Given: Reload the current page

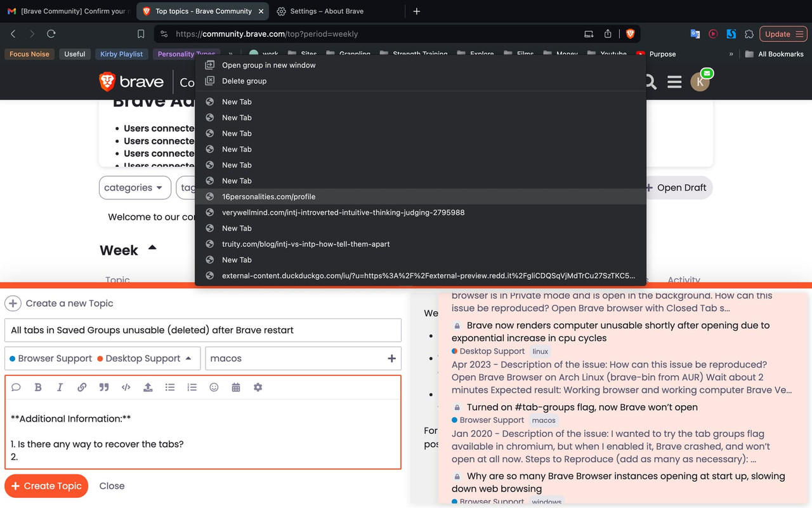Looking at the screenshot, I should pos(51,34).
